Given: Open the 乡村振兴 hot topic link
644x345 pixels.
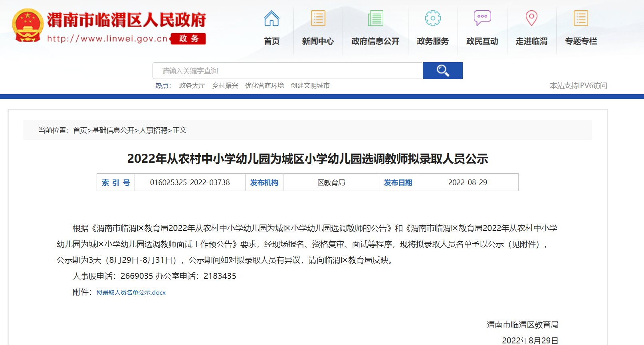Looking at the screenshot, I should pyautogui.click(x=225, y=85).
